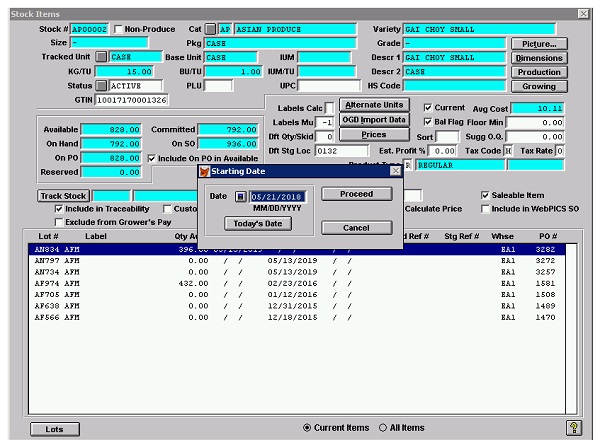Click the Status lookup icon

[102, 86]
